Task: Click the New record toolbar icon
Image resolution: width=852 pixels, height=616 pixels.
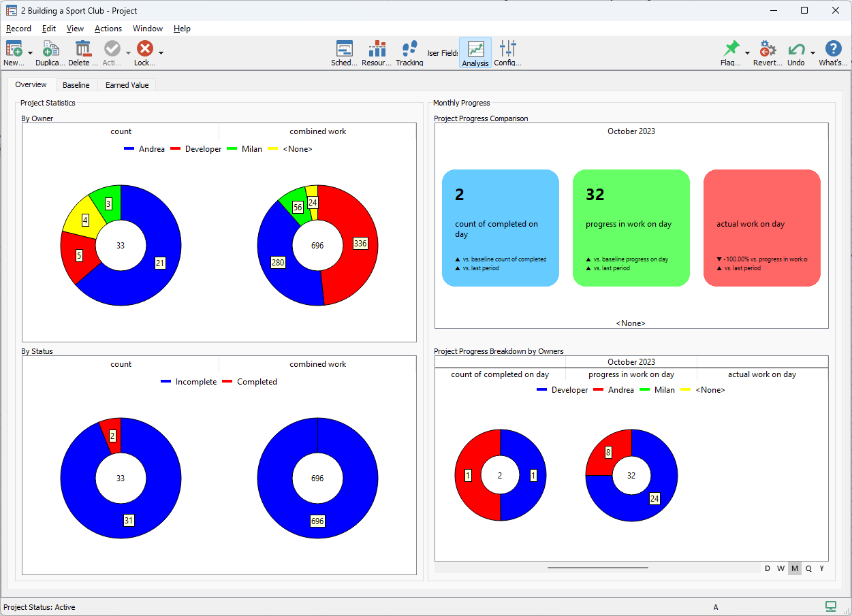Action: [14, 49]
